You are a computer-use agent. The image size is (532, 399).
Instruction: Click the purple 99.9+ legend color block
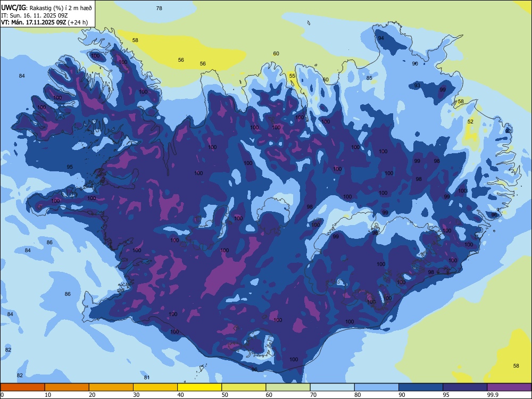pos(509,387)
